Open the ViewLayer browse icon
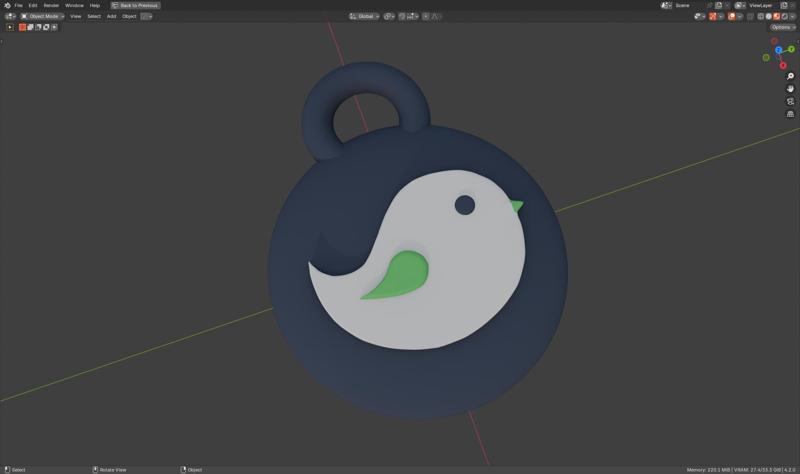Screen dimensions: 800x474 (x=740, y=5)
